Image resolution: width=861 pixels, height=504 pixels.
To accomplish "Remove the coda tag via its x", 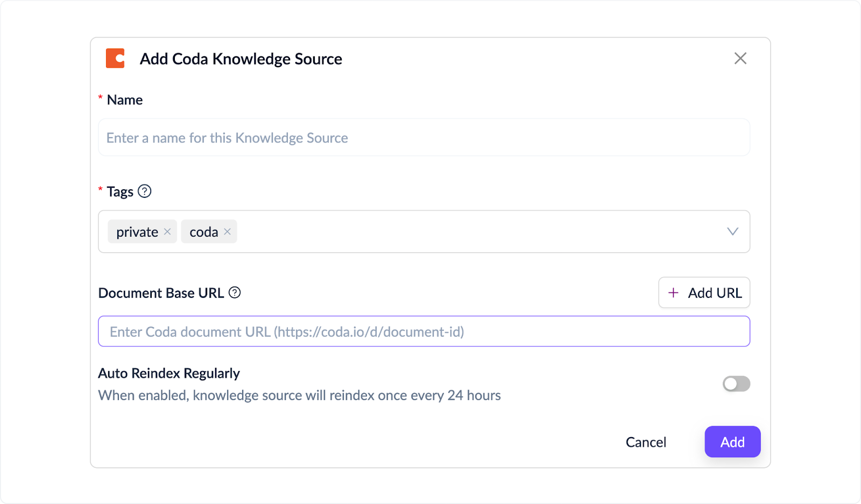I will [228, 232].
